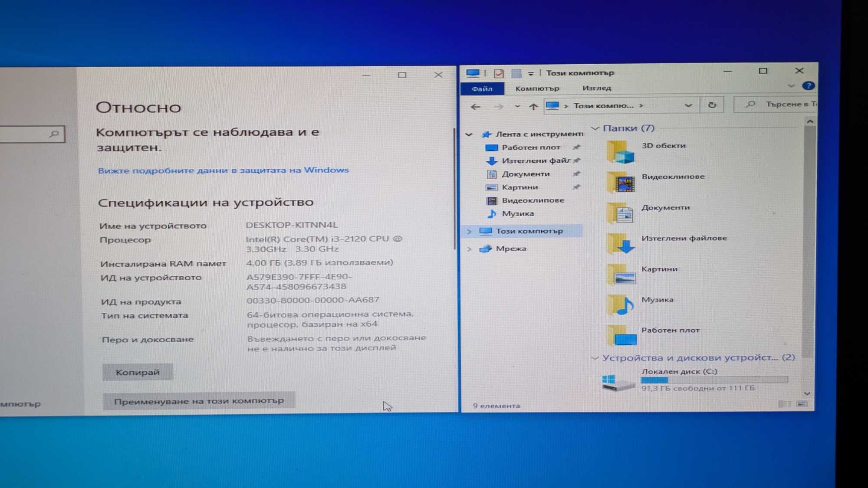Click the Копирай button

click(138, 372)
